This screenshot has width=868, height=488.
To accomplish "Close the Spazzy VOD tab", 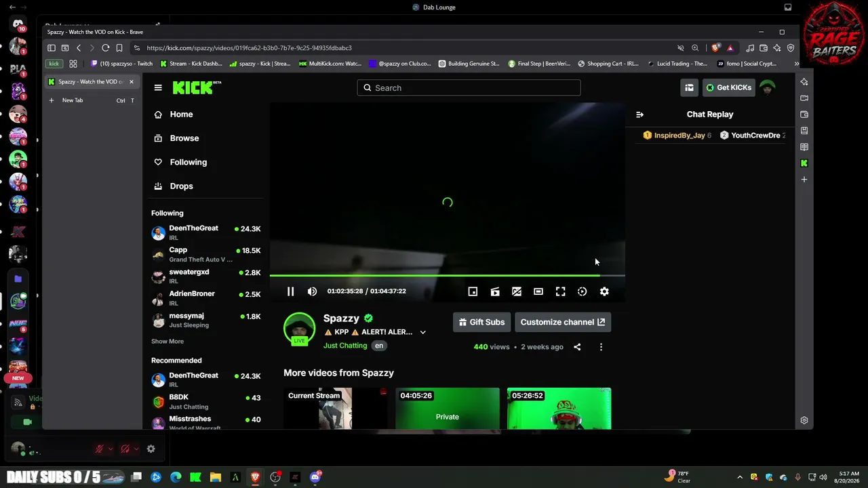I will coord(132,82).
